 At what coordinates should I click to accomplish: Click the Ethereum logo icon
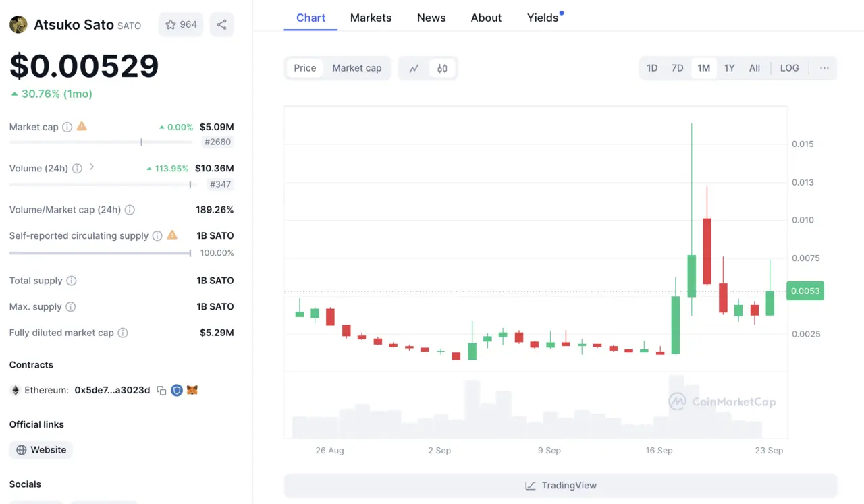tap(16, 390)
